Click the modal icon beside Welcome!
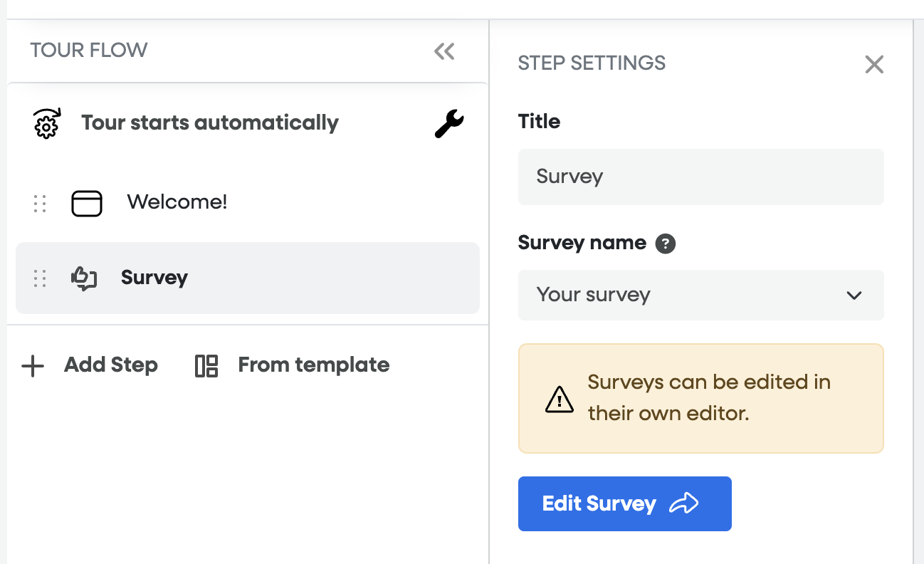Viewport: 924px width, 564px height. pyautogui.click(x=87, y=204)
